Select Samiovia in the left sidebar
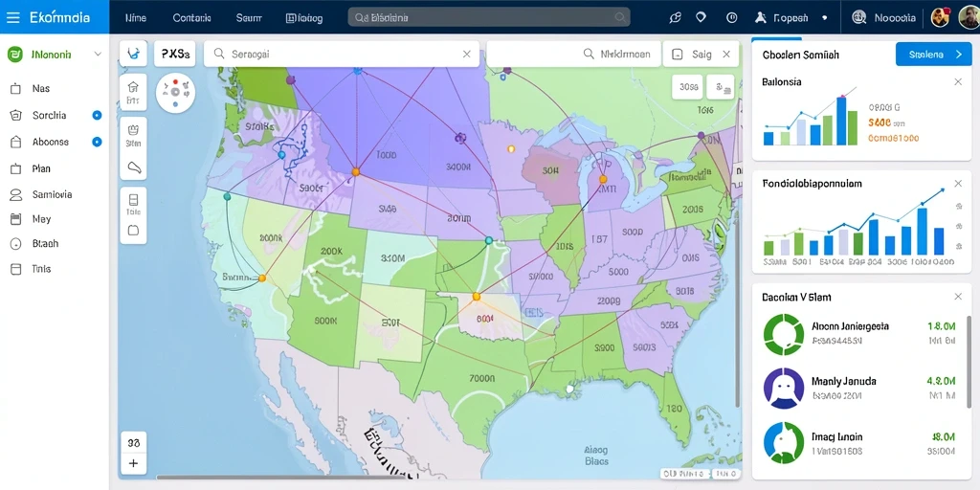This screenshot has height=490, width=980. 52,194
